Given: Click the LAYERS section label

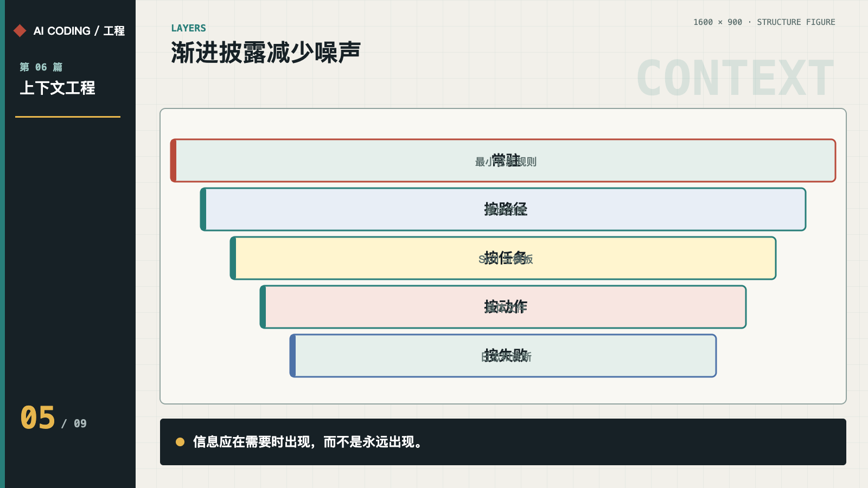Looking at the screenshot, I should tap(189, 28).
